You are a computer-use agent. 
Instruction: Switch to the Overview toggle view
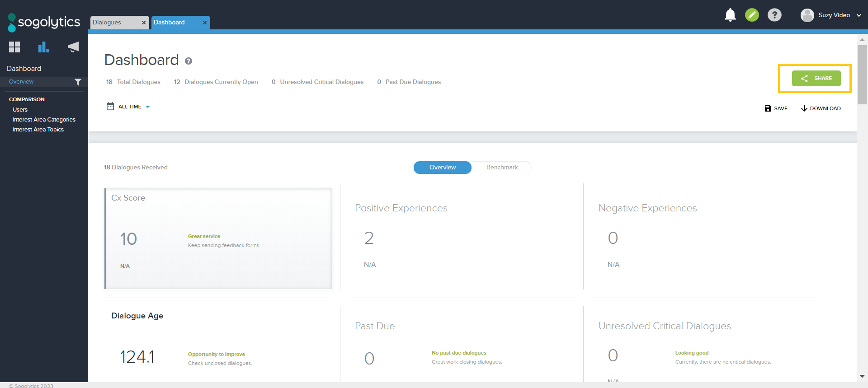442,168
